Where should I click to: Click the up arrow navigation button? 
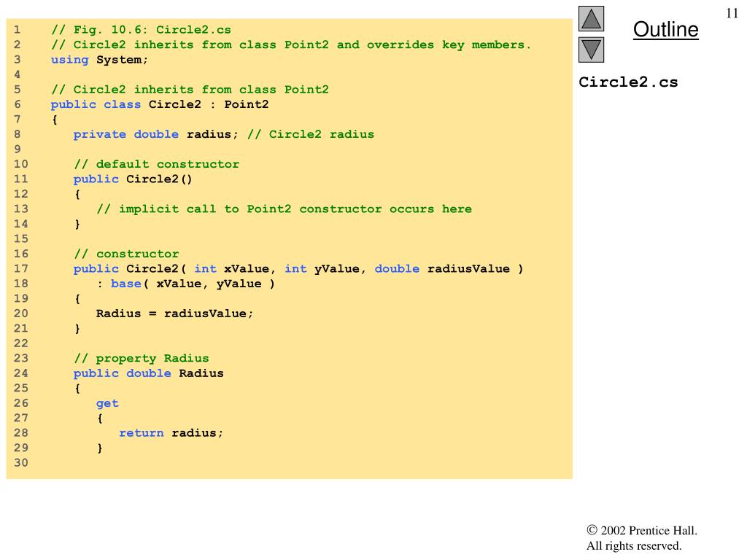click(x=591, y=18)
